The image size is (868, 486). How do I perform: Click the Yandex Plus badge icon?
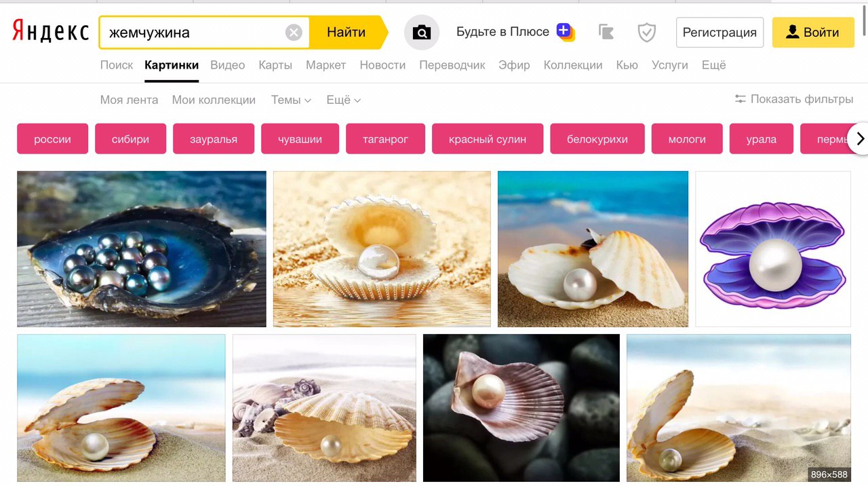point(565,32)
